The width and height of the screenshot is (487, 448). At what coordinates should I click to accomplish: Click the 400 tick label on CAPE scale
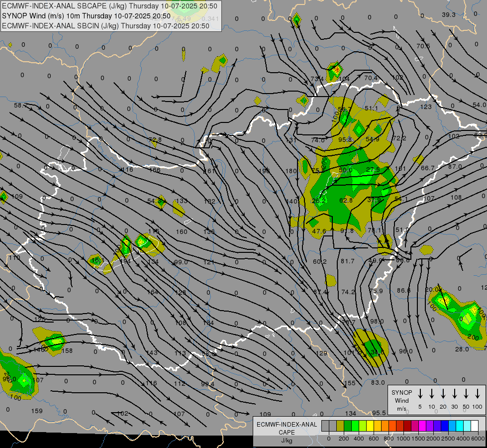(x=359, y=439)
